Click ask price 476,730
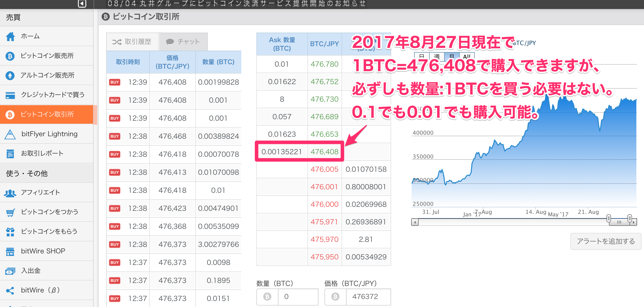644x307 pixels. [x=324, y=99]
